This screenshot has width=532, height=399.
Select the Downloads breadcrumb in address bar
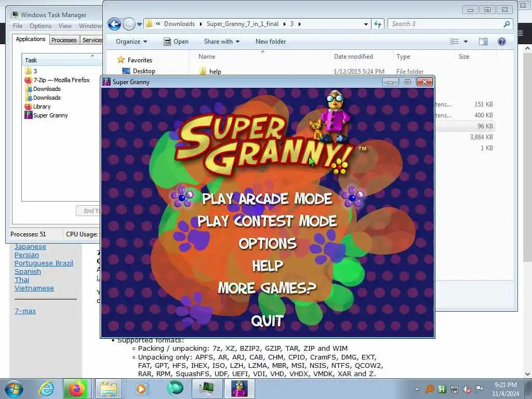179,24
